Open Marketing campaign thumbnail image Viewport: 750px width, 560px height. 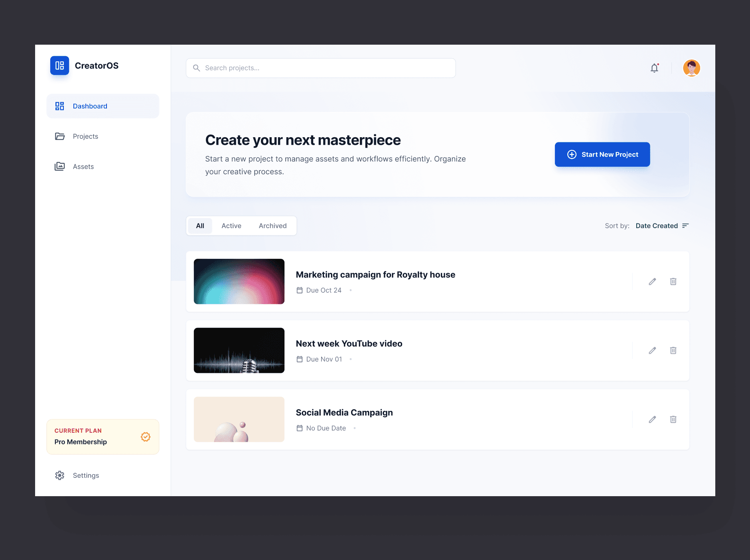click(239, 282)
